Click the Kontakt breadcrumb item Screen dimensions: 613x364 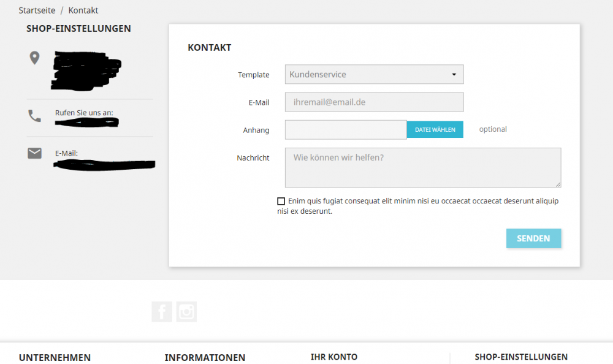tap(83, 10)
